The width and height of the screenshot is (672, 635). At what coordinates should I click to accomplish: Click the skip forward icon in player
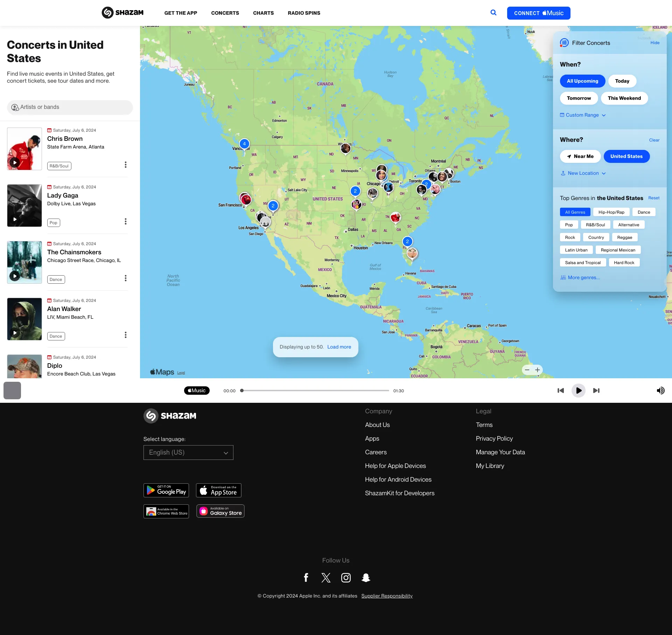[596, 390]
